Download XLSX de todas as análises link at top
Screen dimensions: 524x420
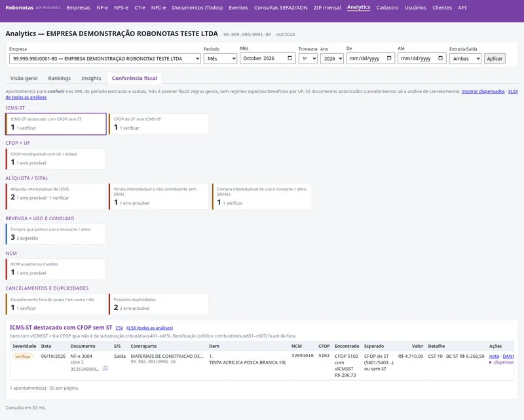point(26,98)
